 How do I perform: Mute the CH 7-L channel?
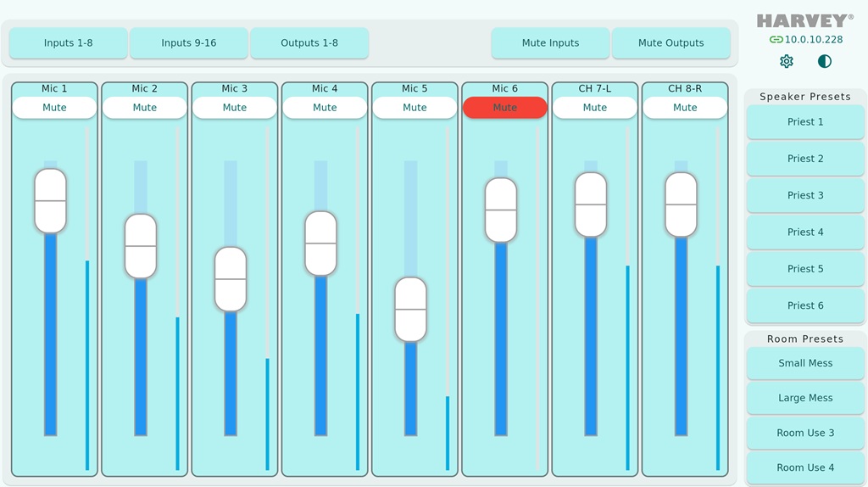(595, 108)
